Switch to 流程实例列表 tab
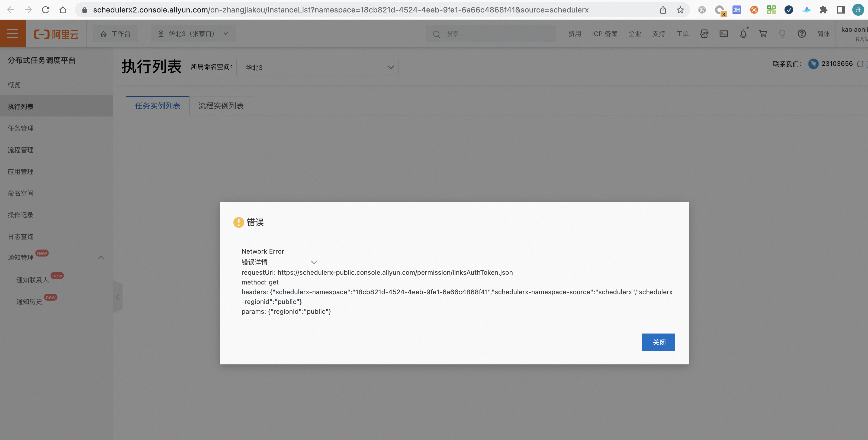The width and height of the screenshot is (868, 440). click(221, 106)
